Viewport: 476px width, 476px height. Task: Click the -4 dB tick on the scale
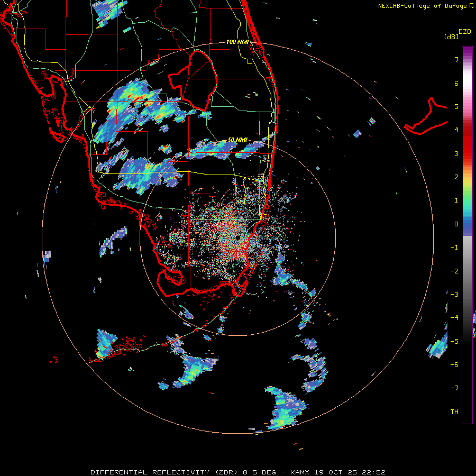(454, 318)
